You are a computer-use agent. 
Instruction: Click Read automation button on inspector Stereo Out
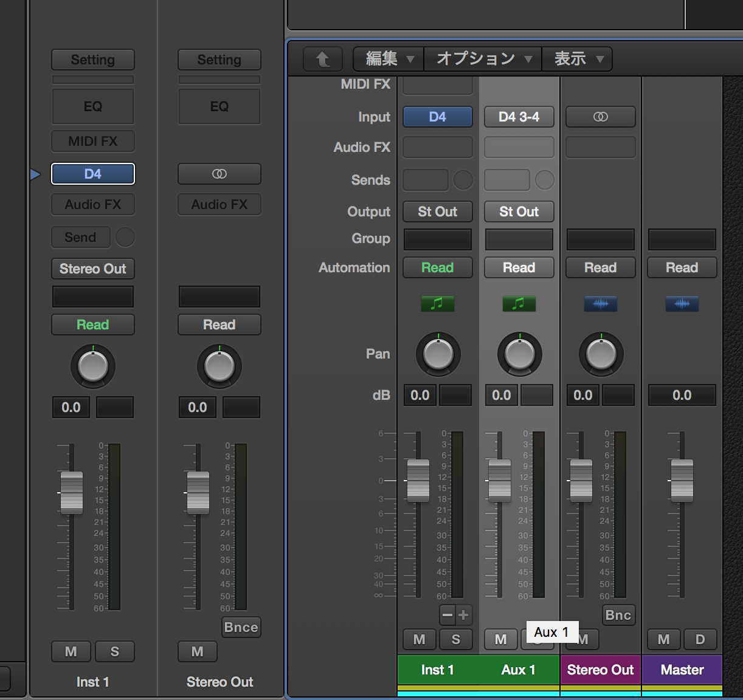click(219, 324)
